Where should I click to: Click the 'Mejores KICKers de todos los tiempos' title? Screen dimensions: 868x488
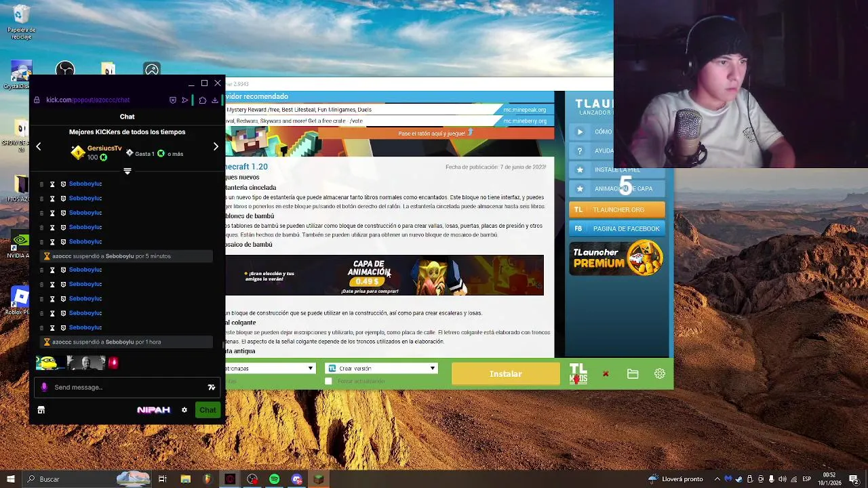click(x=127, y=132)
